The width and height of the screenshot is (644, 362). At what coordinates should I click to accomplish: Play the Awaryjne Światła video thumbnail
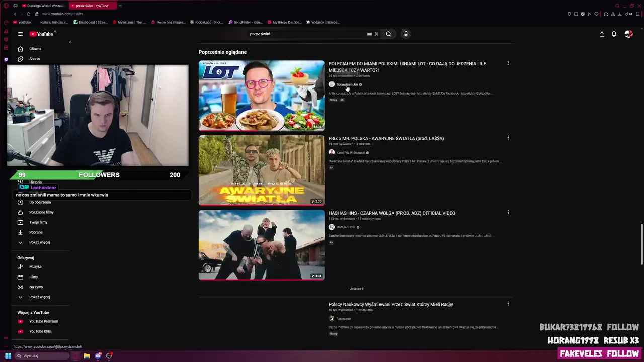click(x=262, y=170)
